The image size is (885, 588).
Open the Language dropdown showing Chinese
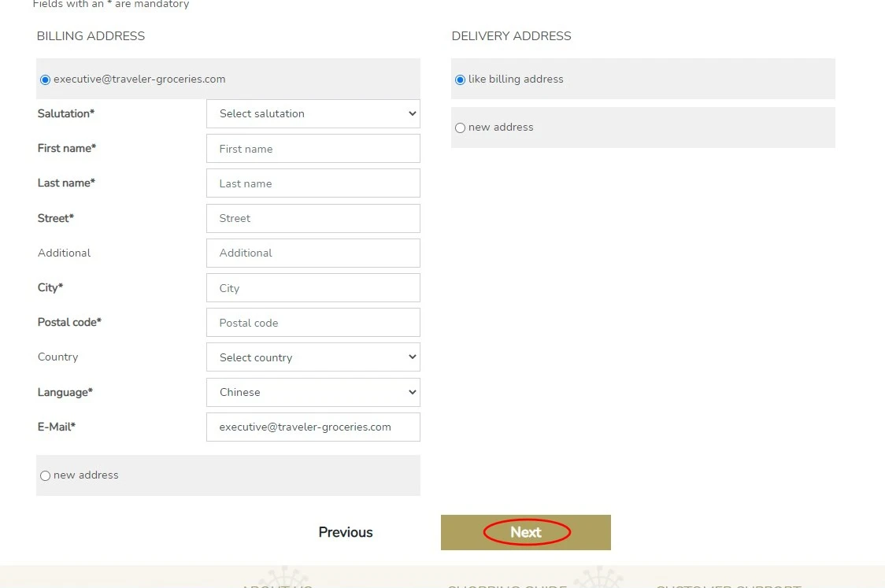(313, 392)
